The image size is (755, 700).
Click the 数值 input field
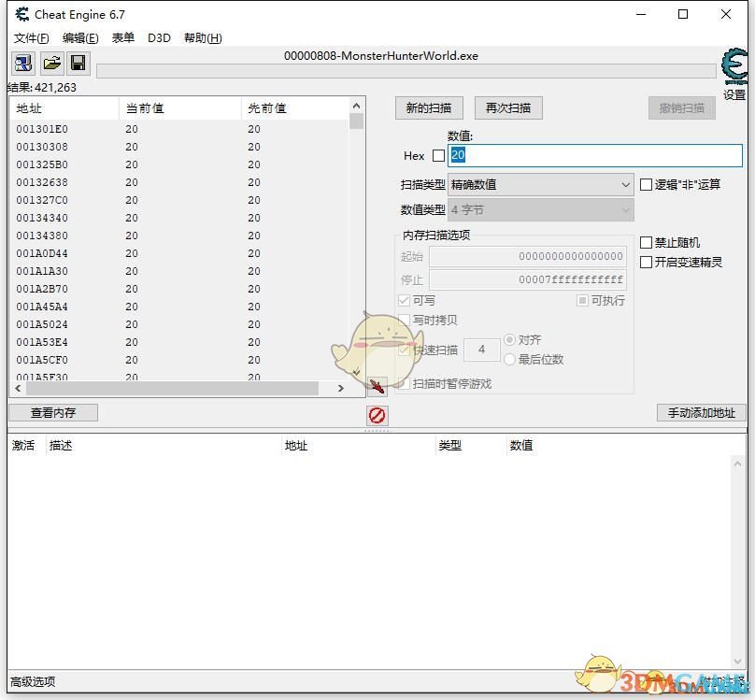coord(595,155)
